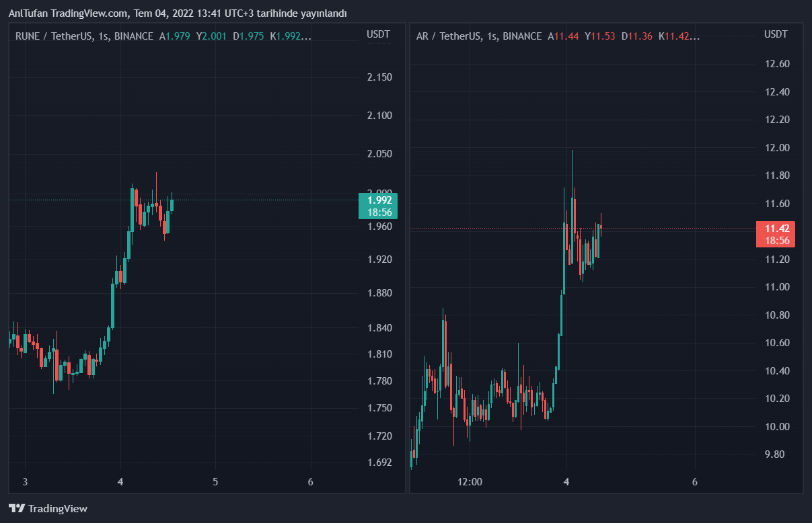Click date 6 on the AR time axis
Image resolution: width=812 pixels, height=523 pixels.
pyautogui.click(x=694, y=482)
